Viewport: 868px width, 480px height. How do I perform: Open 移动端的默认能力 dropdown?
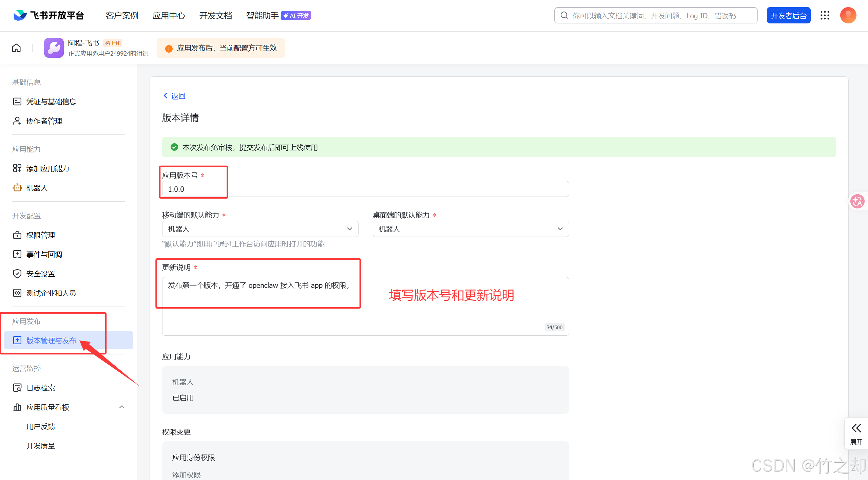point(260,229)
